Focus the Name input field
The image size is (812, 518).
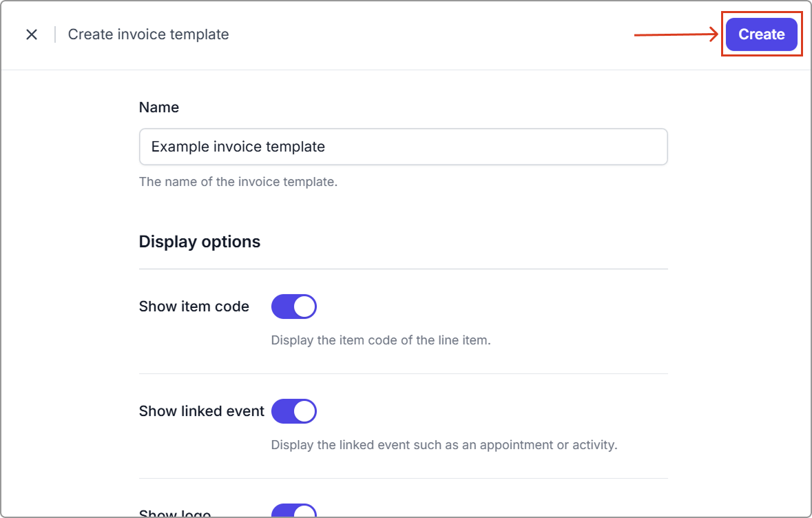403,147
